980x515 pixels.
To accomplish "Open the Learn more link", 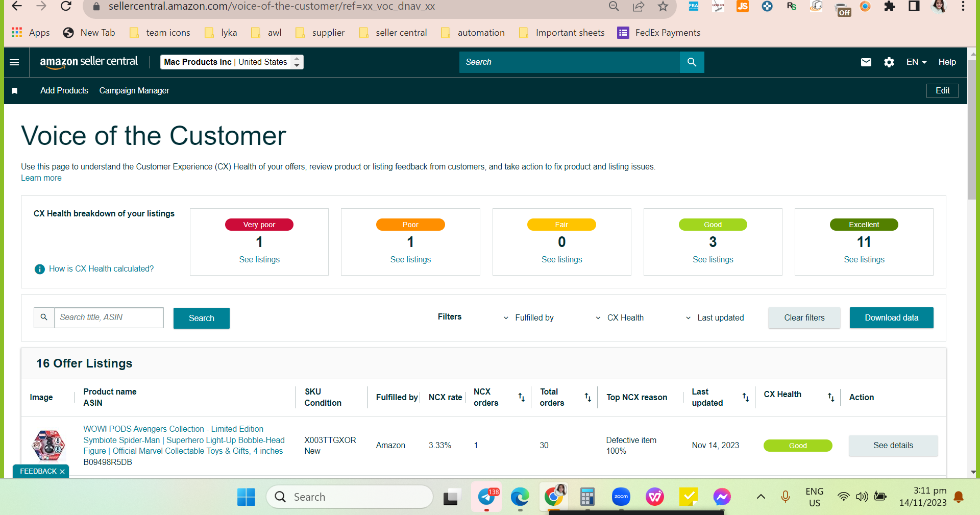I will pyautogui.click(x=41, y=178).
